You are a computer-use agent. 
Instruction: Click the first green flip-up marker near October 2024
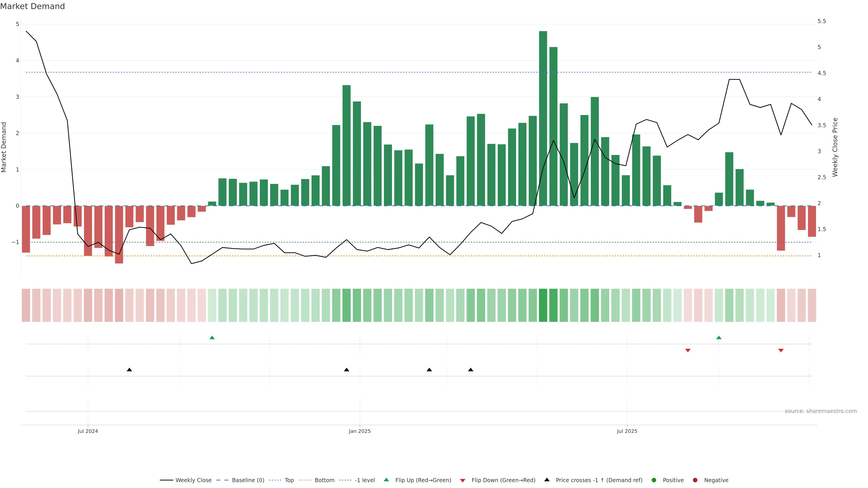212,338
